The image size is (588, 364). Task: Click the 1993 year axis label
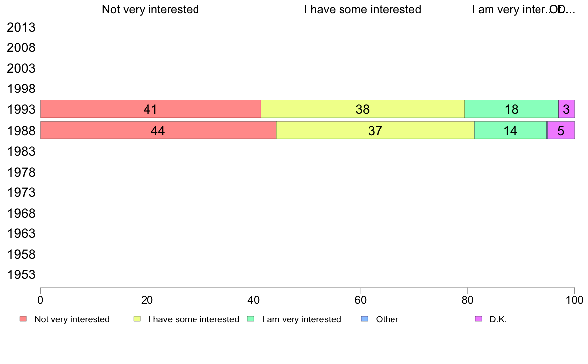point(21,110)
